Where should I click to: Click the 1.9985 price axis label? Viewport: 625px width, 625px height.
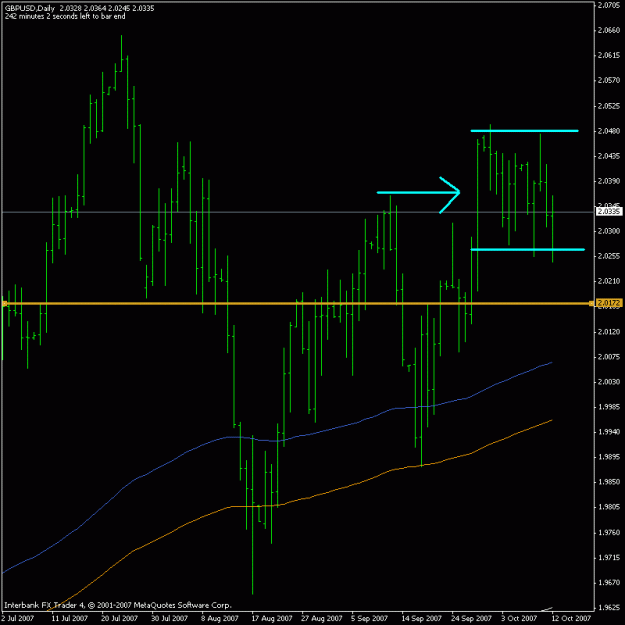pos(609,407)
